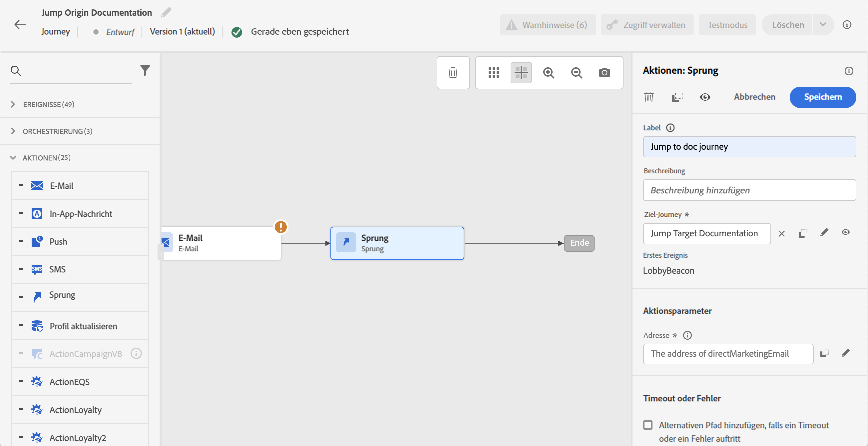Open dropdown arrow next to Löschen
This screenshot has width=868, height=446.
pyautogui.click(x=822, y=25)
